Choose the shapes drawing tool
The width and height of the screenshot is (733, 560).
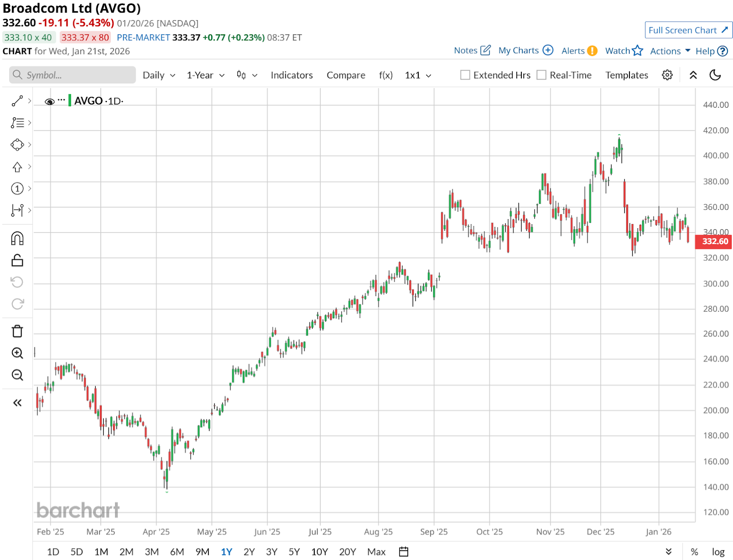(x=17, y=145)
